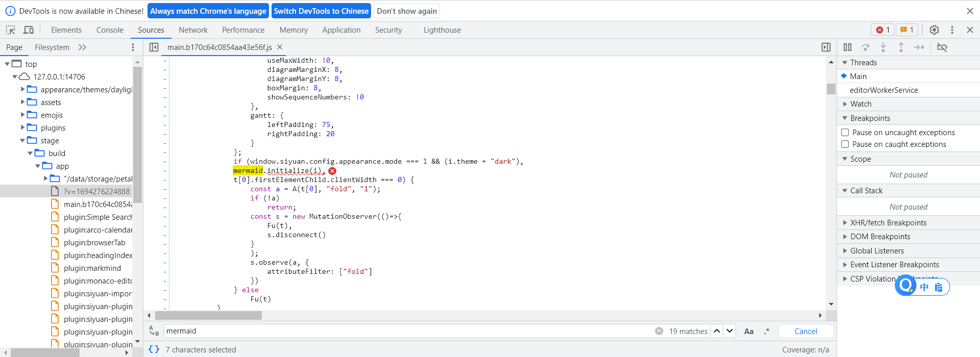Cancel the search bar
The width and height of the screenshot is (980, 357).
coord(805,331)
